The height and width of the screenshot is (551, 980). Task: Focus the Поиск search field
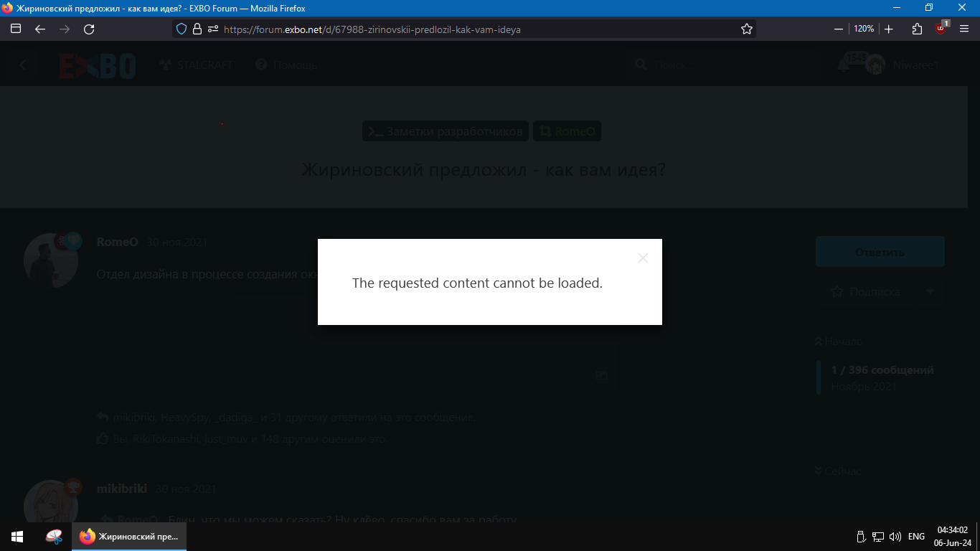[725, 65]
